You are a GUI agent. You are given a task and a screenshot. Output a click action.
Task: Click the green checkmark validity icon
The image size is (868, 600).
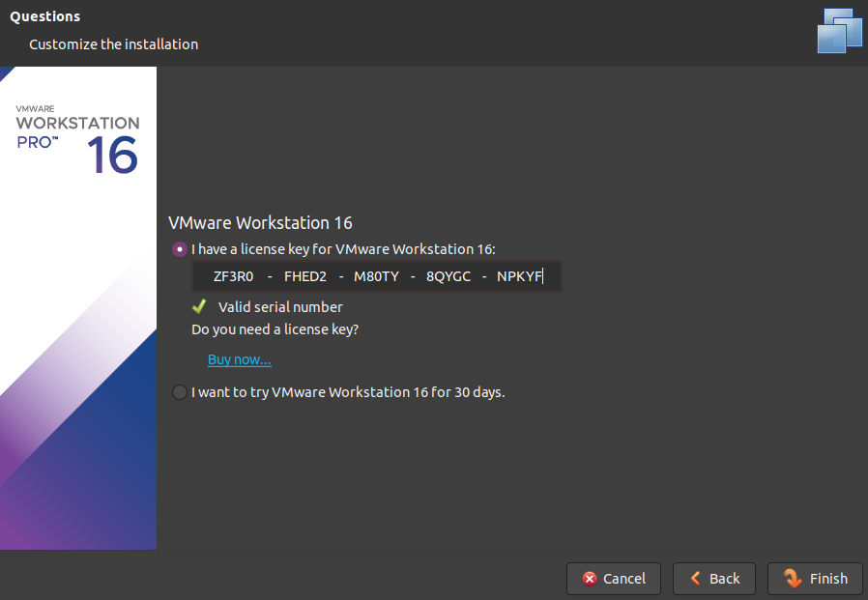point(199,306)
